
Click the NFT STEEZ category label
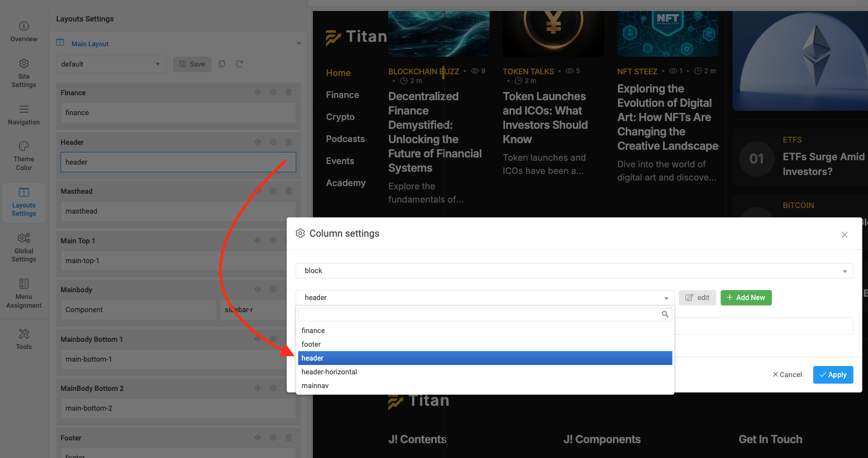637,72
